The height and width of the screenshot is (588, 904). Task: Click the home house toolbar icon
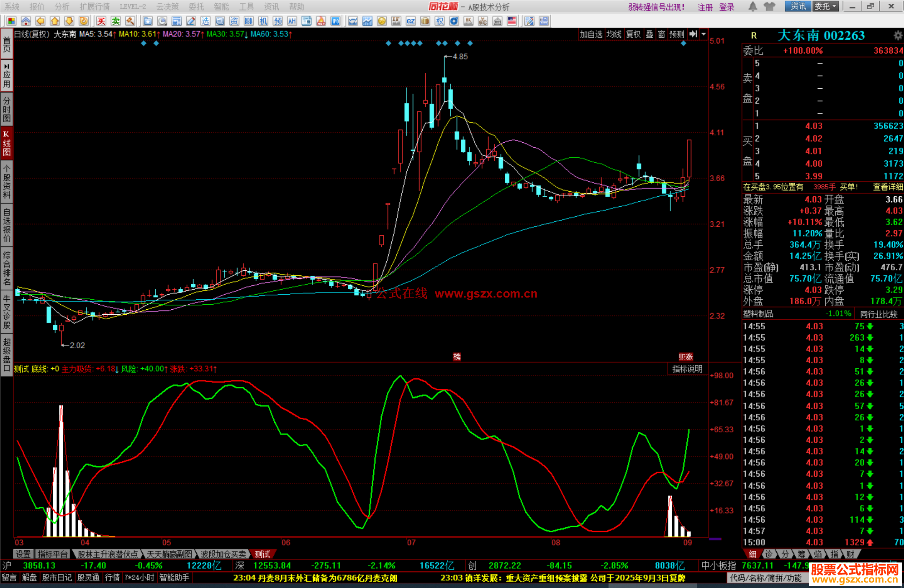coord(26,21)
